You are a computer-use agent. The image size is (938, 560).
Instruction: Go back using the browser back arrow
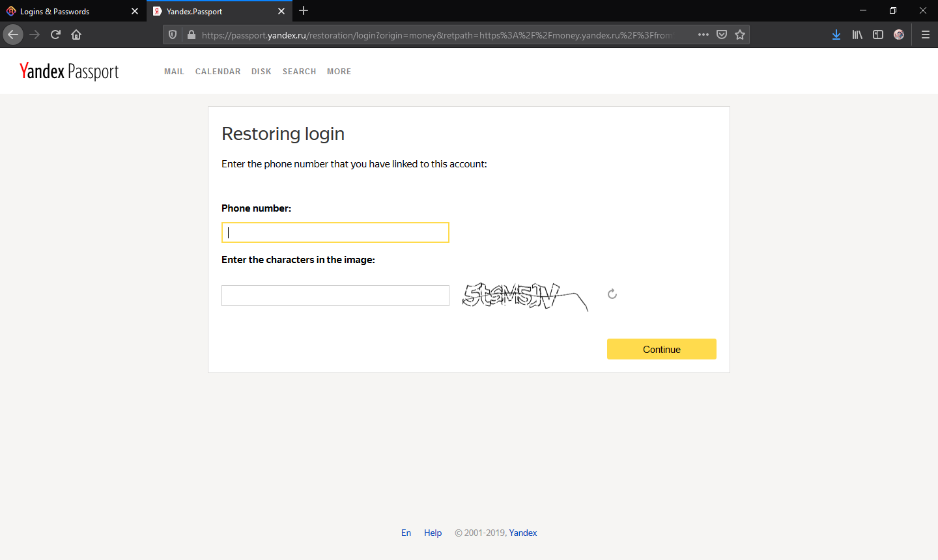coord(13,35)
